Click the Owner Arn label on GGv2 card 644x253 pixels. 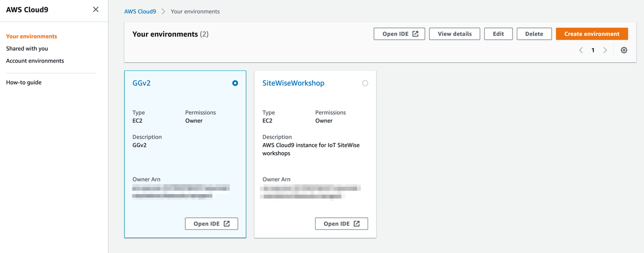click(147, 179)
